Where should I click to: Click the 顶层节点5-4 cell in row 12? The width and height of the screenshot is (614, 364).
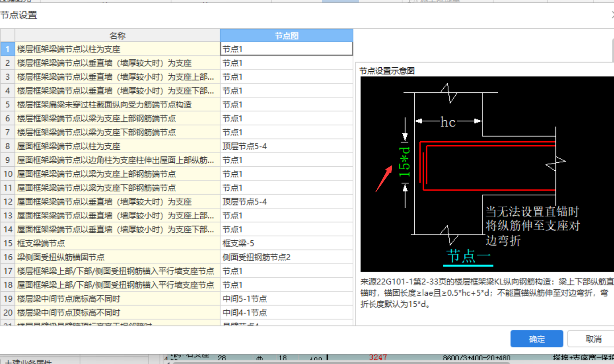[287, 202]
